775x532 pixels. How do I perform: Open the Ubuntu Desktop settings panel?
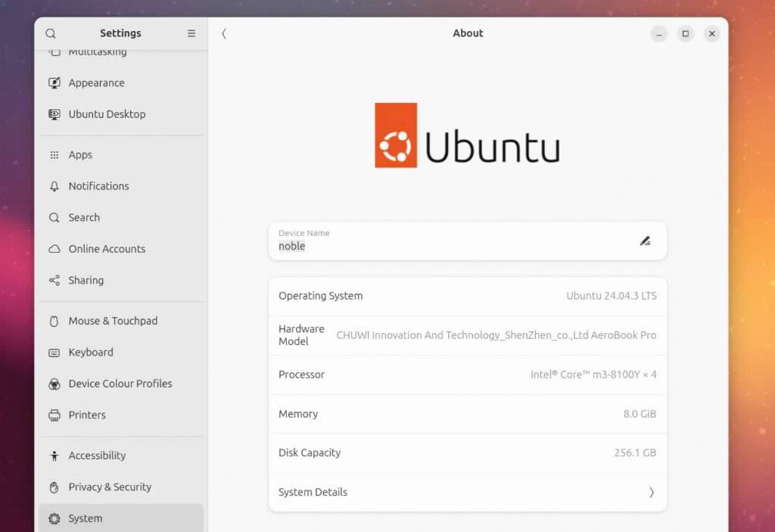pos(121,114)
